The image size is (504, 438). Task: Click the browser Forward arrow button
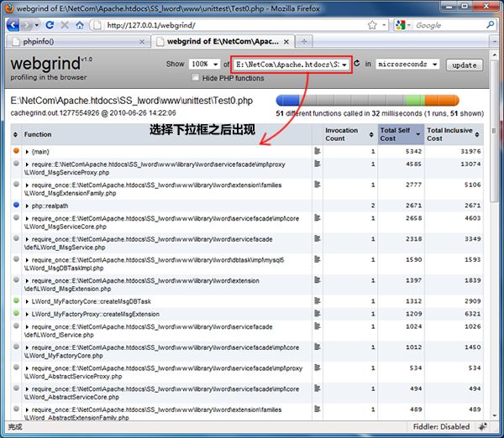coord(27,24)
